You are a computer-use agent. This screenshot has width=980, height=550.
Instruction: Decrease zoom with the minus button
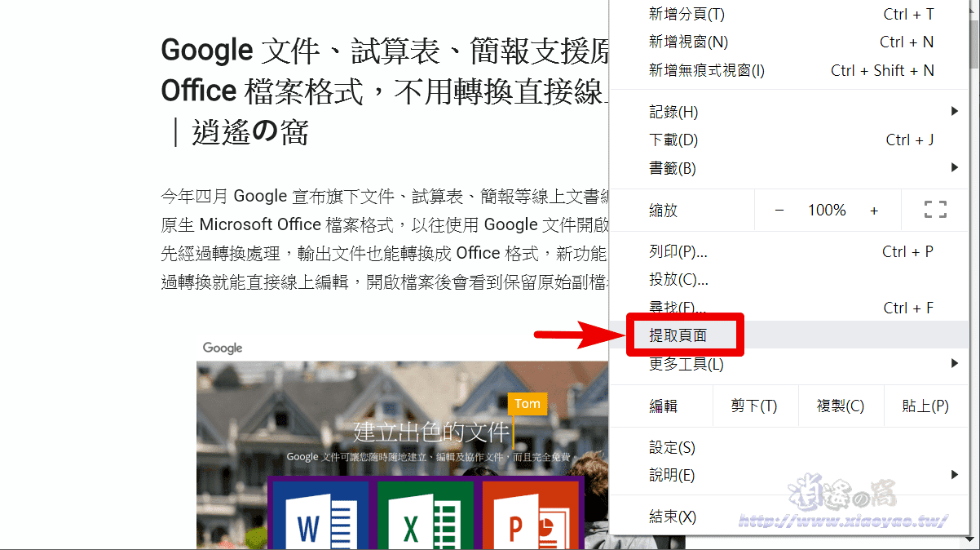pyautogui.click(x=779, y=211)
